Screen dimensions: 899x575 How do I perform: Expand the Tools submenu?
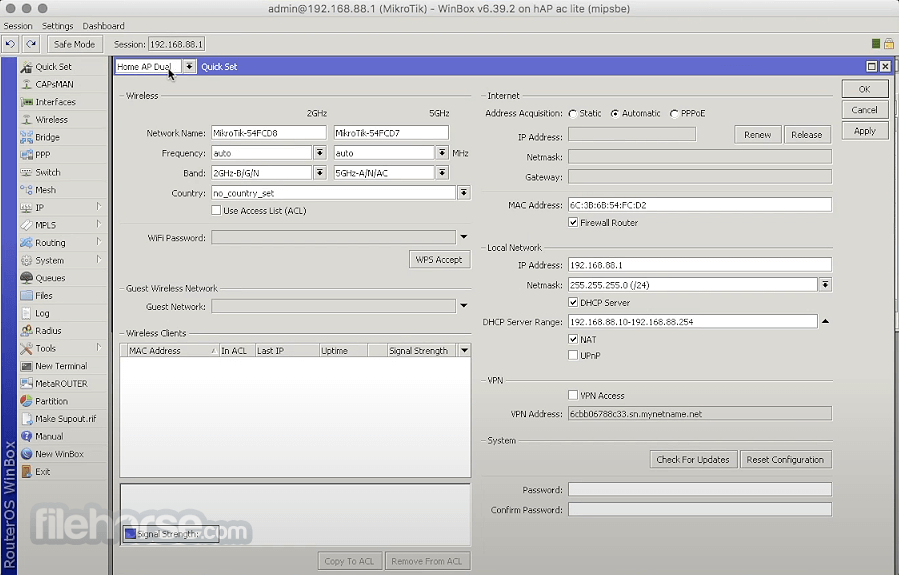99,347
